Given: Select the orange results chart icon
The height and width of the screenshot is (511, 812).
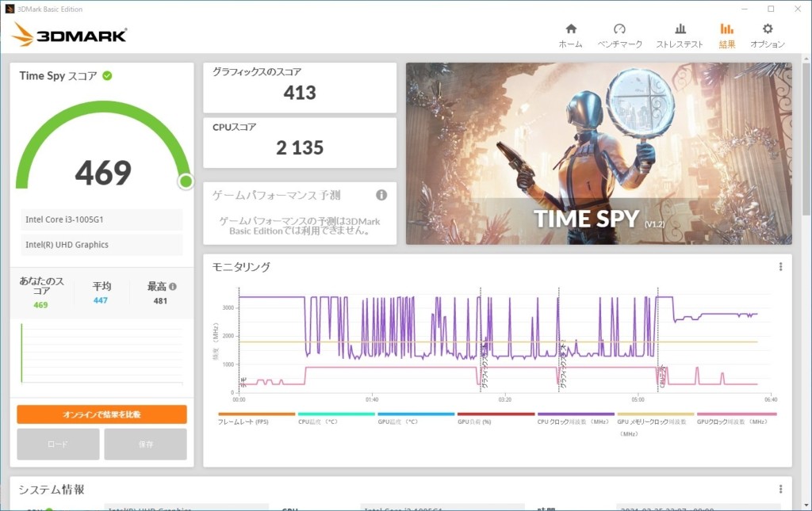Looking at the screenshot, I should click(726, 29).
